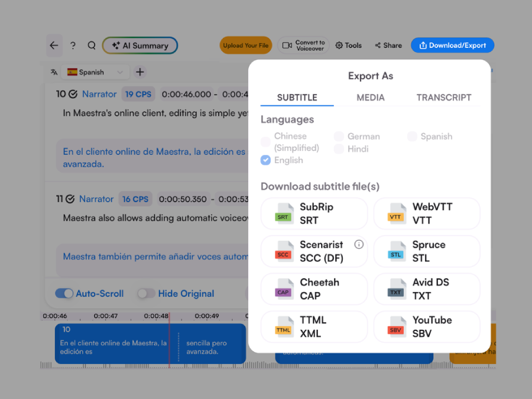Select Narrator speaker on segment 11
532x399 pixels.
96,199
